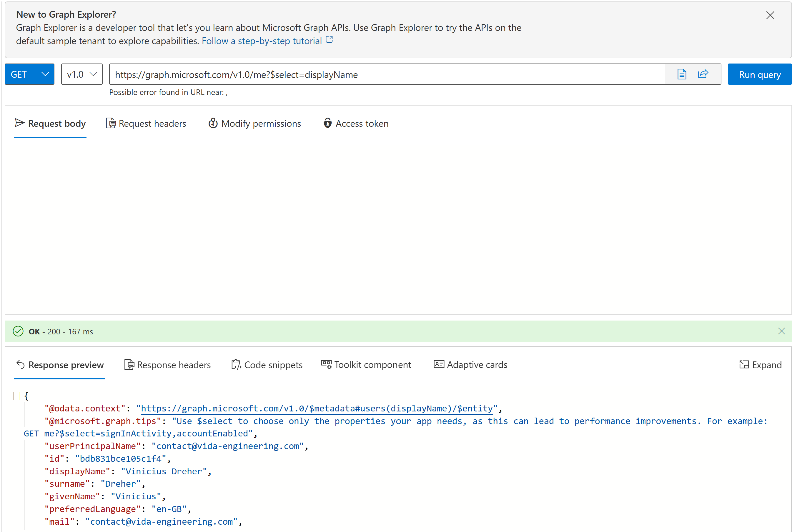Click the Toolkit component icon
The height and width of the screenshot is (532, 797).
(x=326, y=364)
